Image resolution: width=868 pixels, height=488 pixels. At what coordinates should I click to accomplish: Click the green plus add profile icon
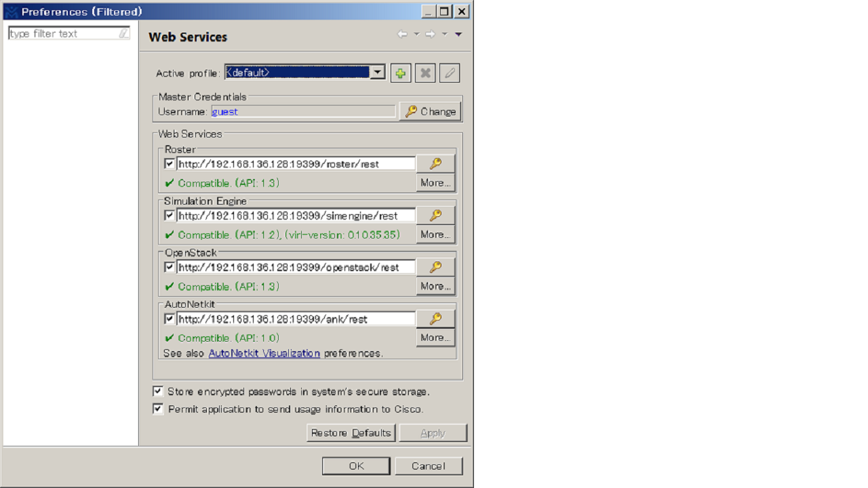401,73
